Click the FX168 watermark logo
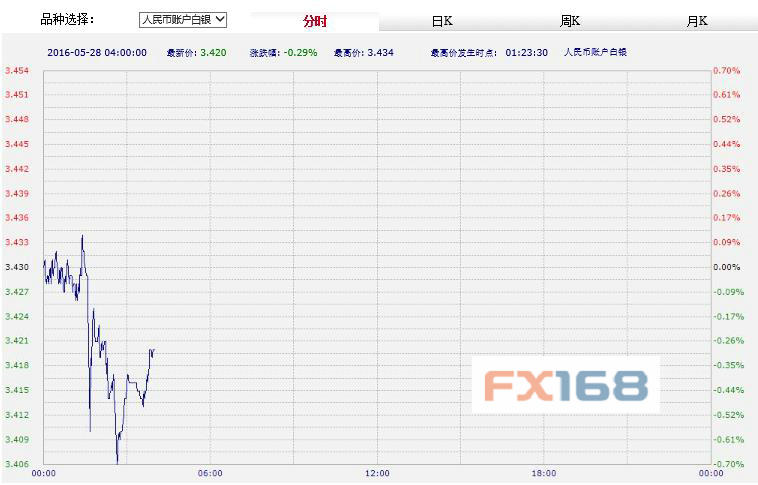Image resolution: width=758 pixels, height=485 pixels. tap(566, 385)
